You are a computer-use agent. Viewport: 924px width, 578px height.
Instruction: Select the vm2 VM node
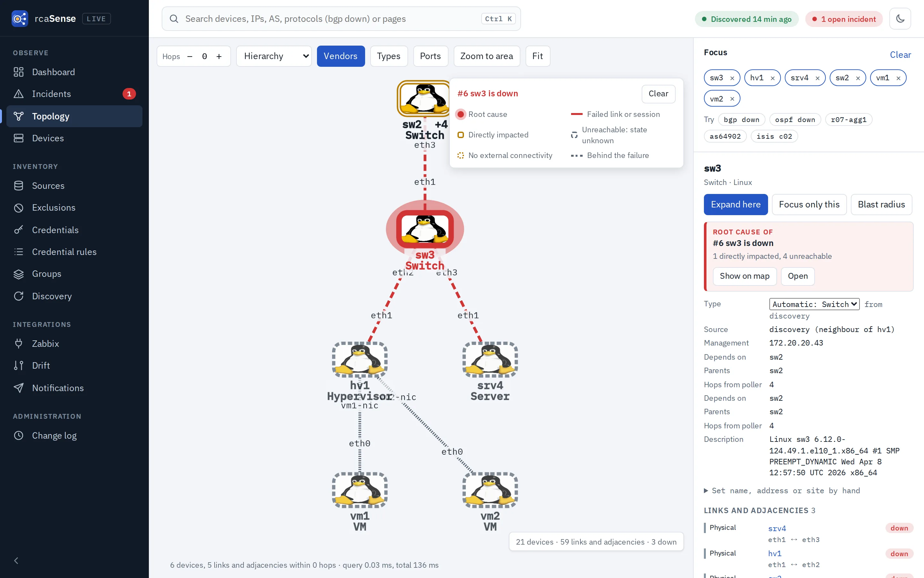pyautogui.click(x=490, y=490)
